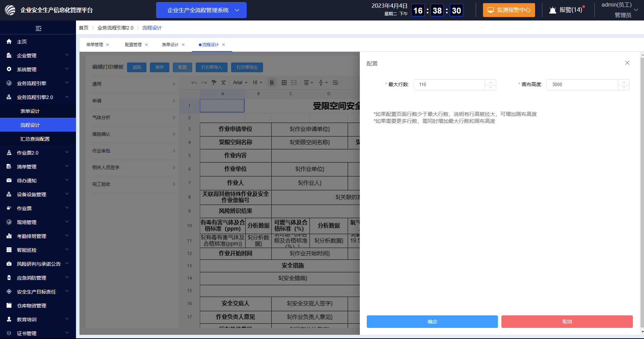
Task: Expand 待办通知 in sidebar
Action: pos(38,180)
